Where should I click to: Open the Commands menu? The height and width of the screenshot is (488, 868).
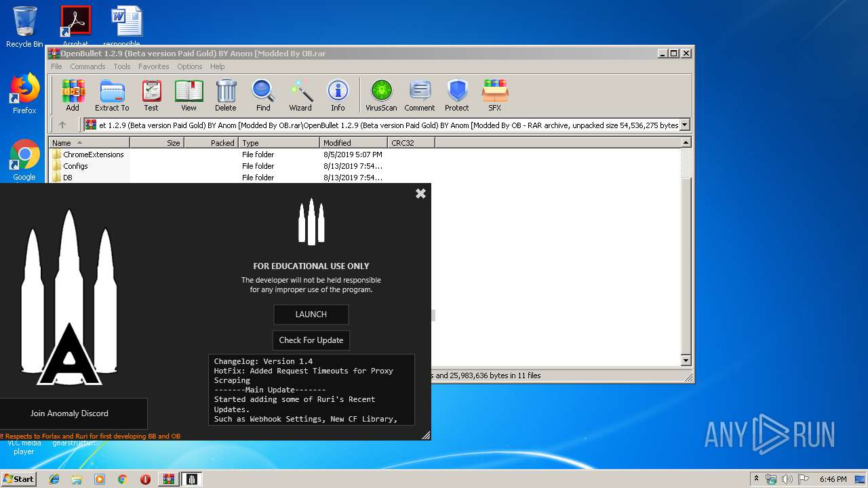tap(87, 66)
